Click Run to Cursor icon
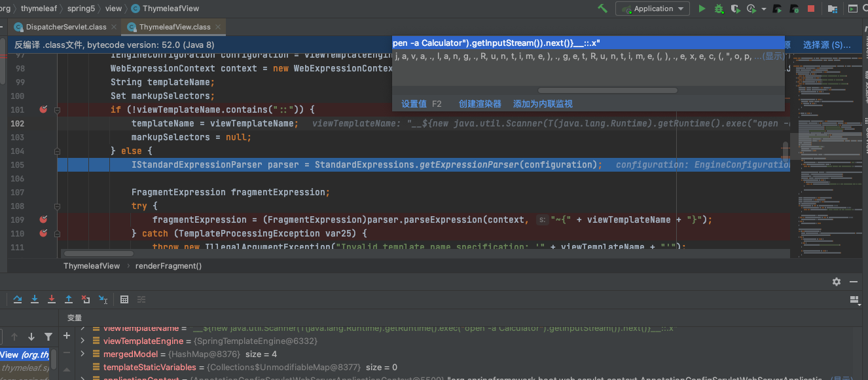The width and height of the screenshot is (868, 380). click(103, 299)
